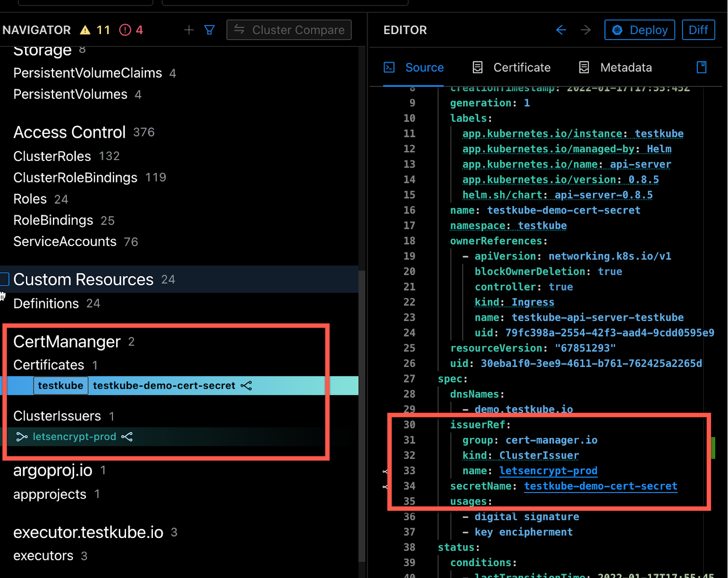Click the gutter reference icon on line 34

385,487
